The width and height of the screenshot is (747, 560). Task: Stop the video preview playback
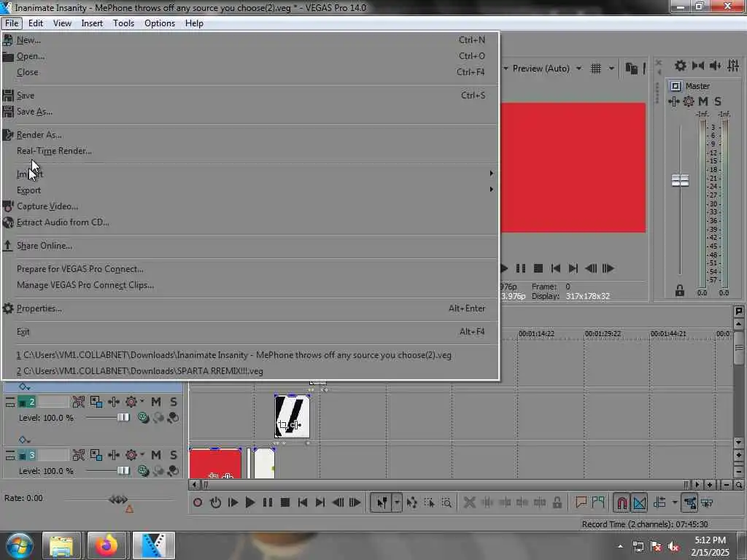point(538,268)
